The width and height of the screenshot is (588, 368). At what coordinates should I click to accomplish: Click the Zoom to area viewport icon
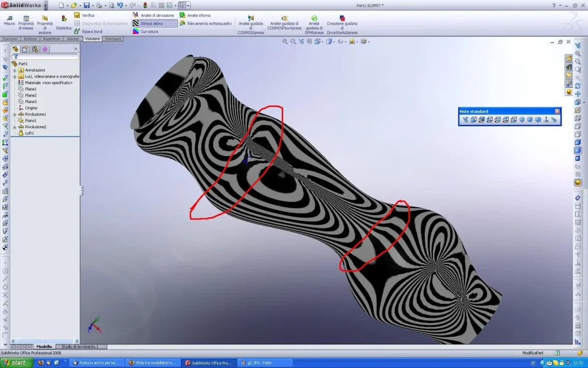[293, 41]
